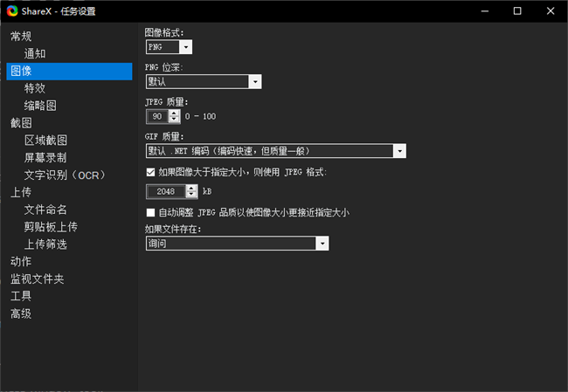Open 区域截图 settings
Screen dimensions: 568x392
click(45, 141)
